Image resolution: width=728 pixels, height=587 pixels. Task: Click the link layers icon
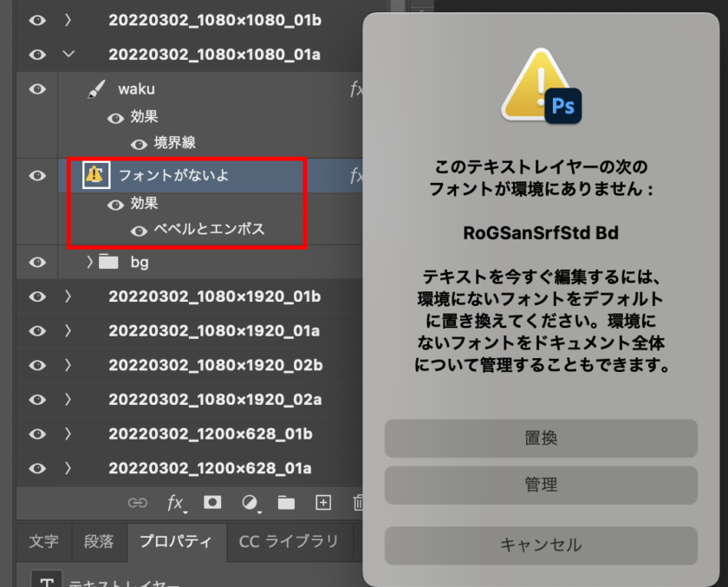pos(138,502)
